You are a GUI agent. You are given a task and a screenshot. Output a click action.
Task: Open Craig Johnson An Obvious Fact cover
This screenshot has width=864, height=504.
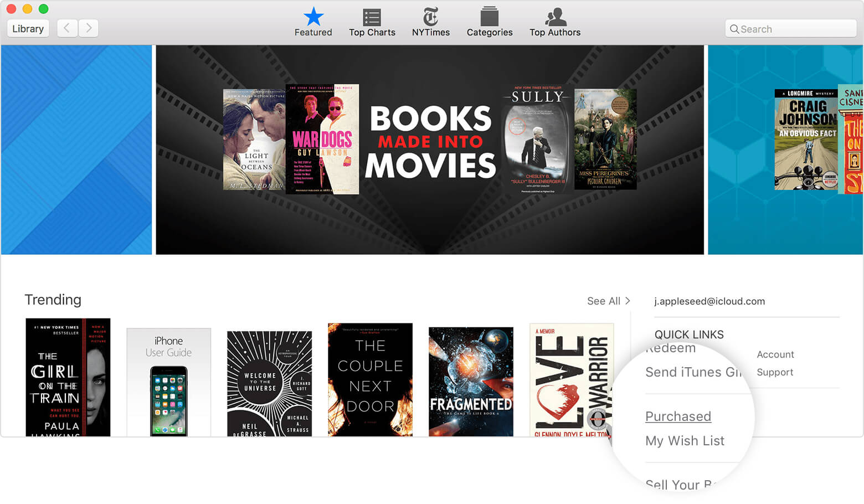click(806, 140)
